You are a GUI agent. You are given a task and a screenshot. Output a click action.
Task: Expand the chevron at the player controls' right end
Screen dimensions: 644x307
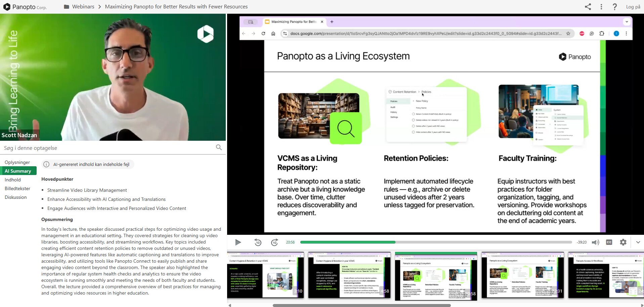638,242
